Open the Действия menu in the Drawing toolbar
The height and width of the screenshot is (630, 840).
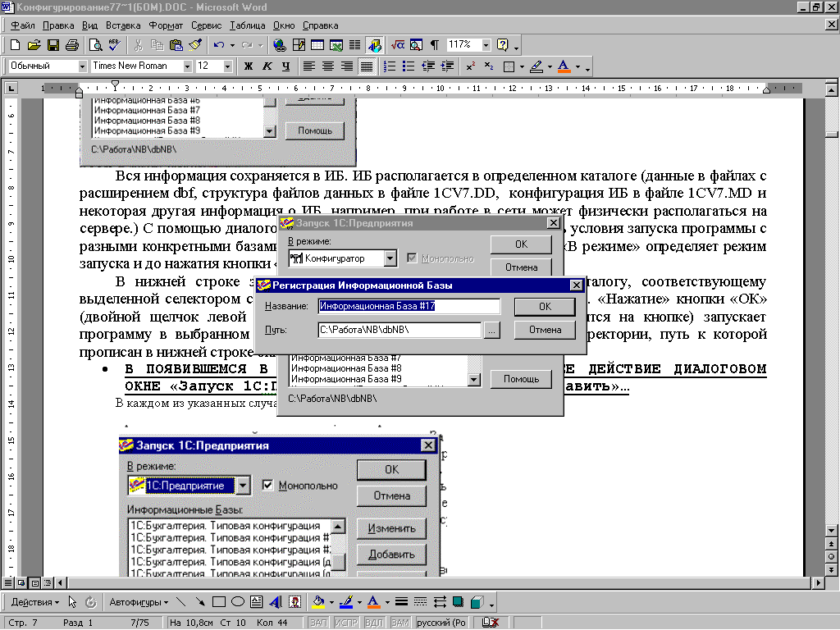pos(34,602)
